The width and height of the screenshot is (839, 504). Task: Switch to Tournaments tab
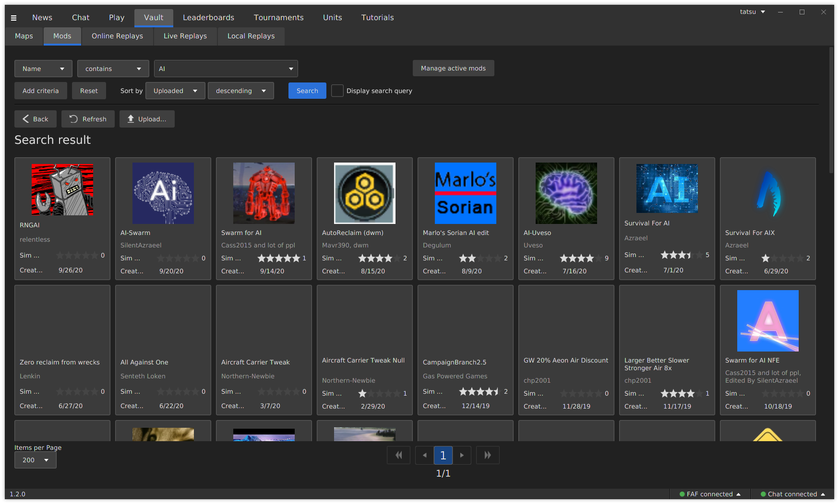(279, 18)
